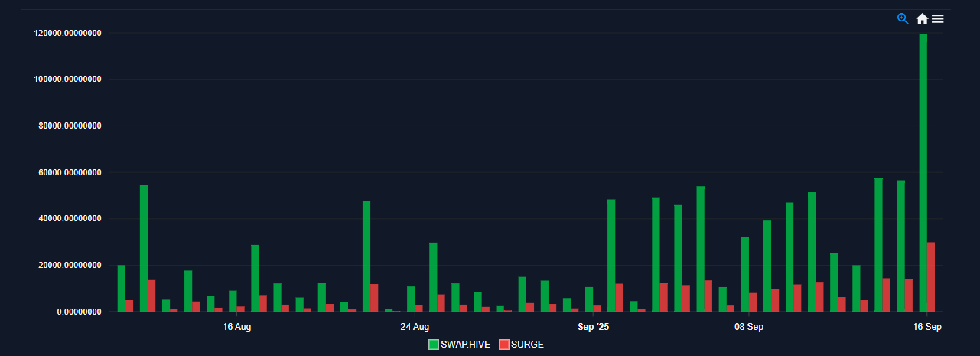Click the 24 Aug x-axis date label
The width and height of the screenshot is (980, 356).
point(415,327)
